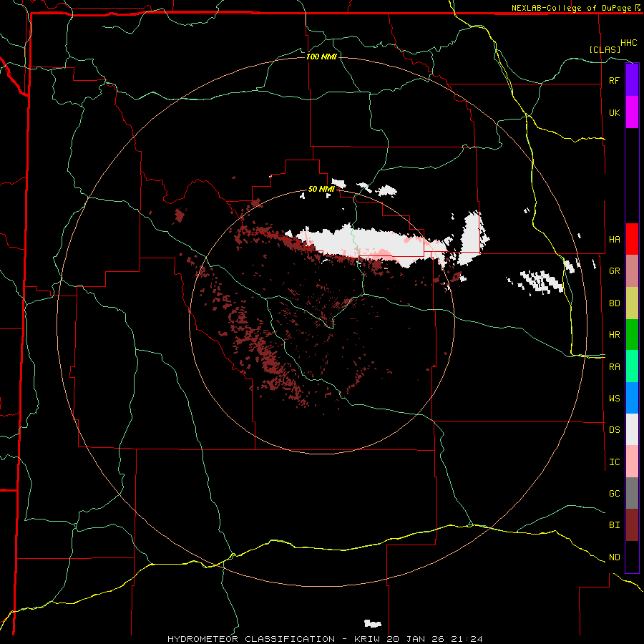Click the RF purple legend swatch
Image resolution: width=644 pixels, height=644 pixels.
[x=632, y=80]
